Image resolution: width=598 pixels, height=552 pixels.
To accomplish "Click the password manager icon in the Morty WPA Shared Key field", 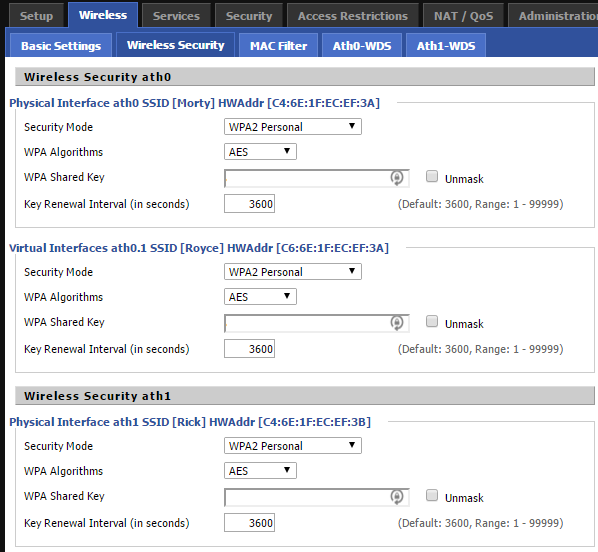I will tap(397, 178).
